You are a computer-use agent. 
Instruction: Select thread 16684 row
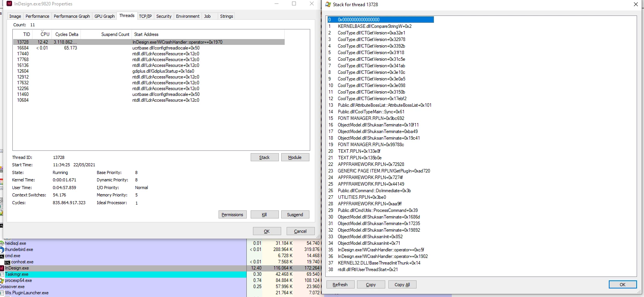click(149, 48)
